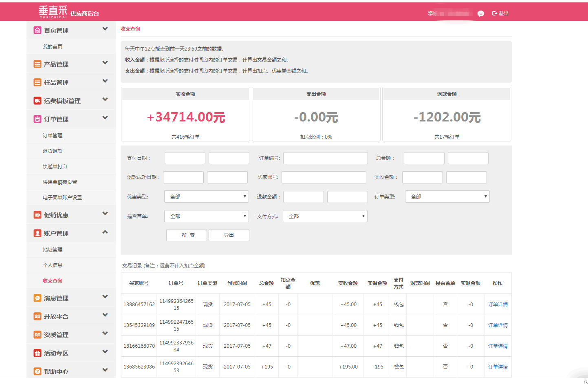This screenshot has height=384, width=588.
Task: Open 退货退款 in the sidebar
Action: 53,151
